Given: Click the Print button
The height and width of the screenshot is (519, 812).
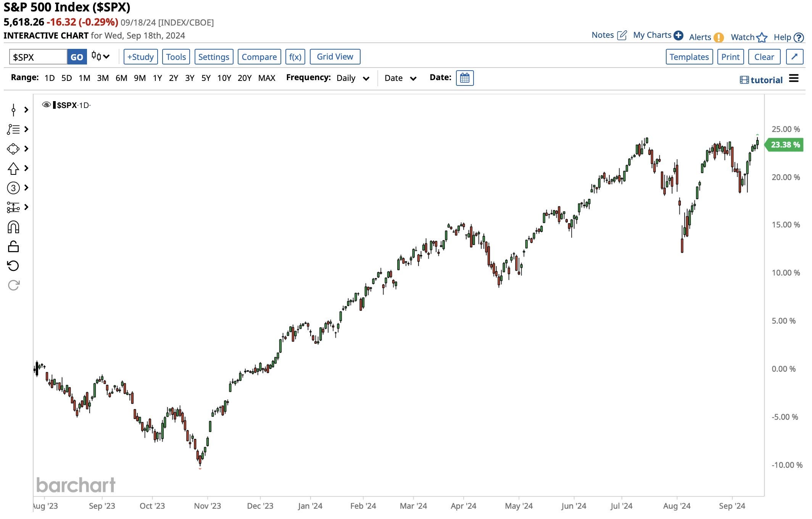Looking at the screenshot, I should [x=730, y=57].
